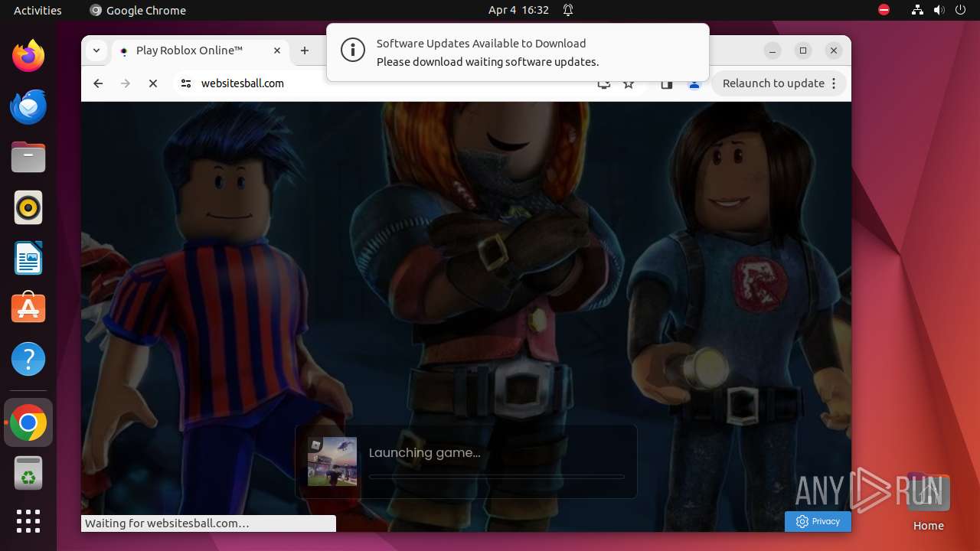Open the network status icon
The width and height of the screenshot is (980, 551).
[917, 10]
